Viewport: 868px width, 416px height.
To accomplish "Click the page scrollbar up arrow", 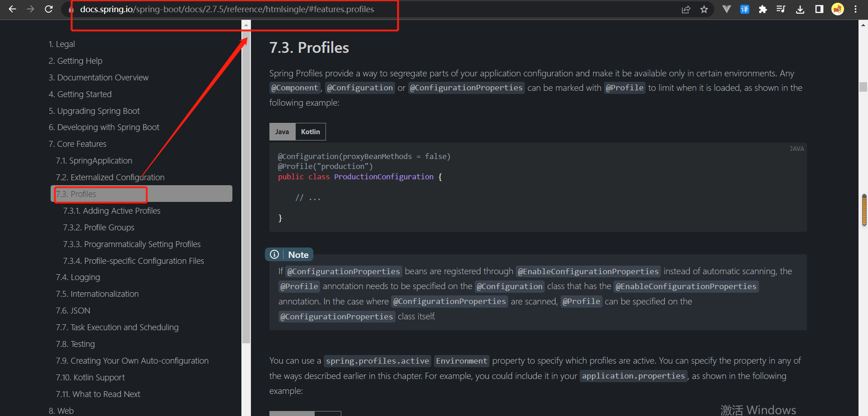I will pos(863,25).
